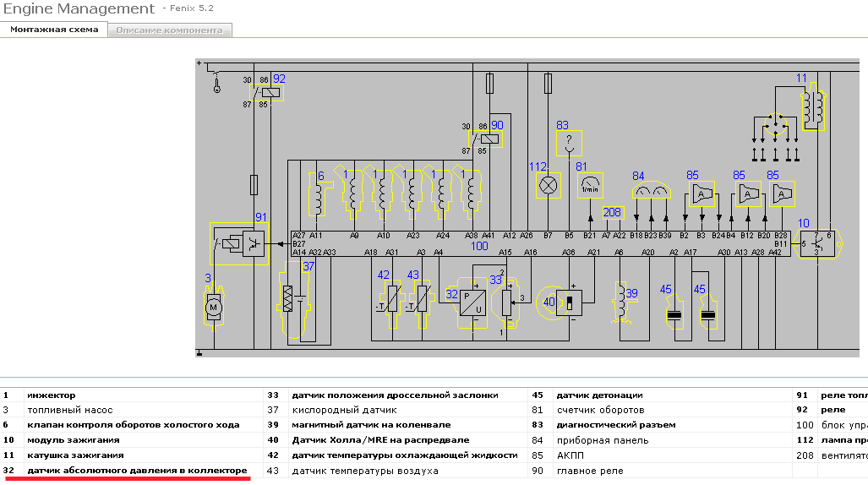Open the Описание компонента tab
This screenshot has width=868, height=485.
click(169, 30)
